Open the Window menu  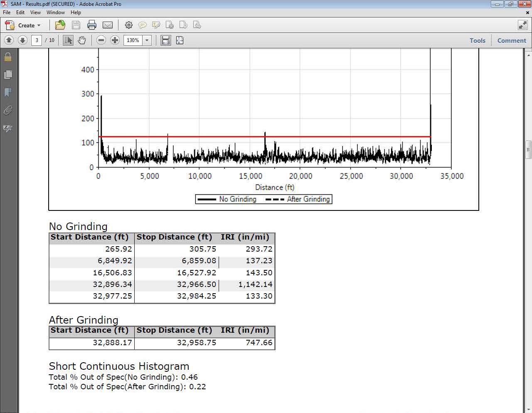(x=56, y=12)
